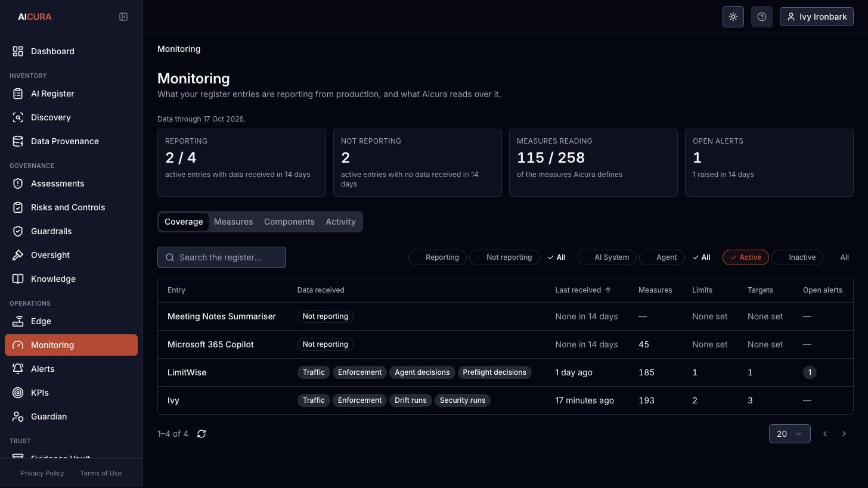Click the Risks and Controls icon
The width and height of the screenshot is (868, 488).
pos(18,207)
